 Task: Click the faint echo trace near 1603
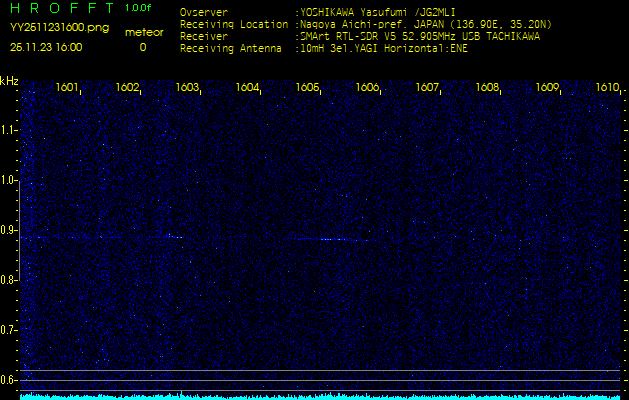click(175, 237)
